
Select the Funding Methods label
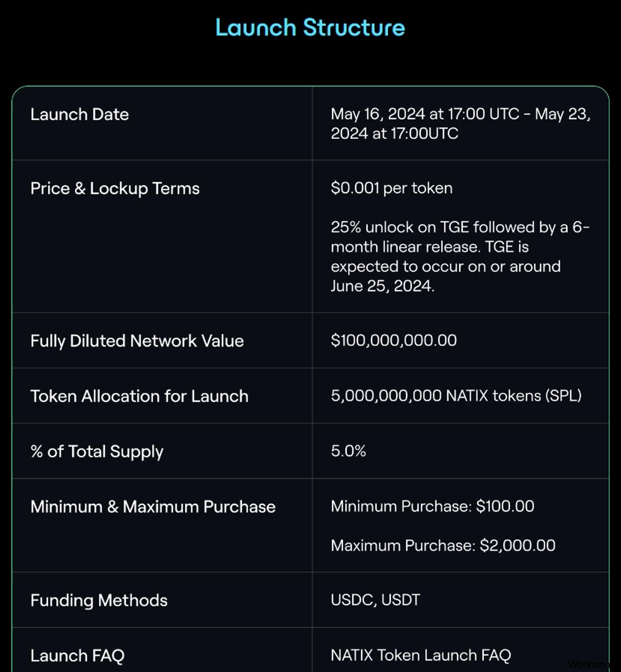click(99, 600)
